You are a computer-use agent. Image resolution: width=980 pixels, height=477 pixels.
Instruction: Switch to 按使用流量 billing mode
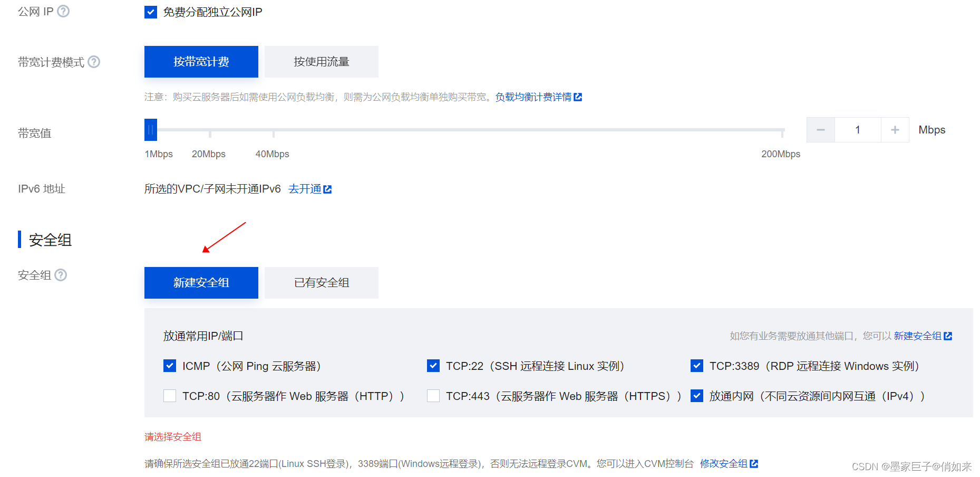click(x=321, y=62)
